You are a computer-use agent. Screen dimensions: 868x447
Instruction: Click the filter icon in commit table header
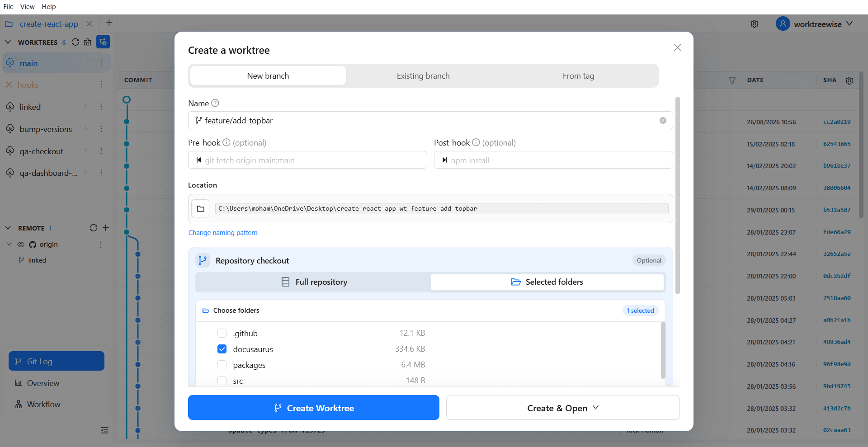[x=732, y=80]
